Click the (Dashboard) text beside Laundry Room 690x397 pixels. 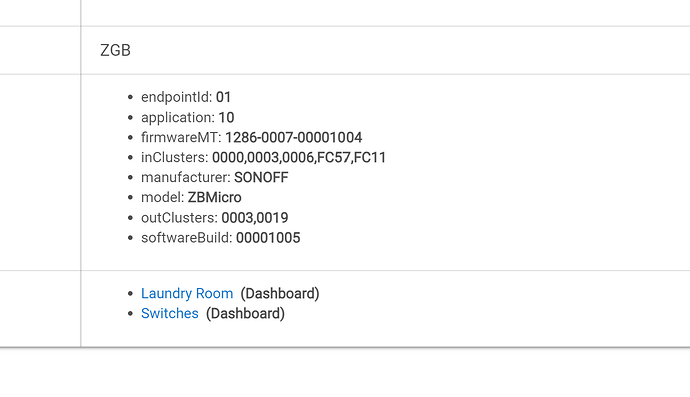tap(280, 294)
